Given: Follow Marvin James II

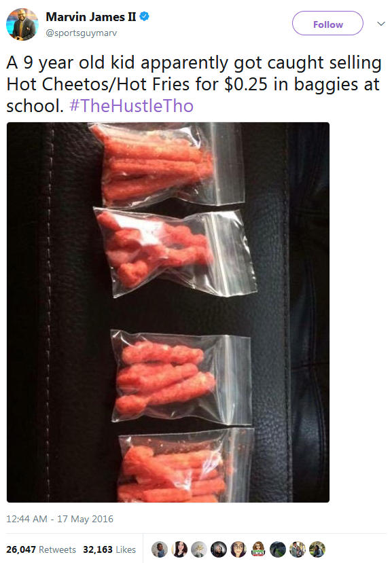Looking at the screenshot, I should coord(327,23).
